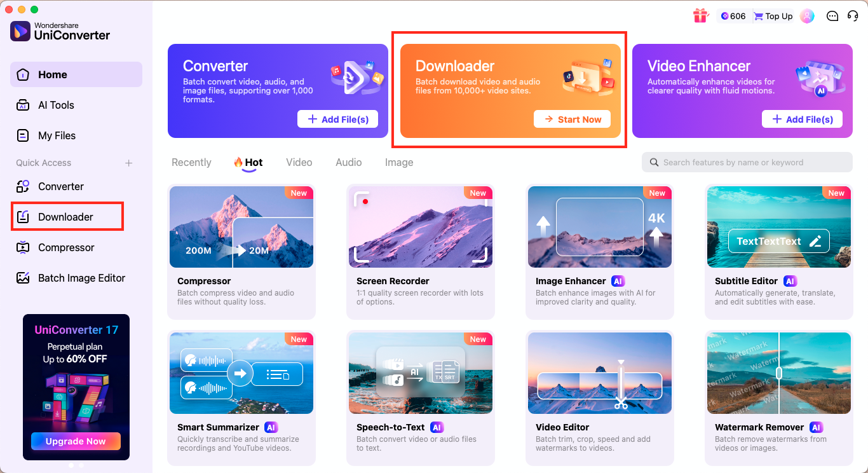Open the gift promotion icon

click(x=701, y=16)
